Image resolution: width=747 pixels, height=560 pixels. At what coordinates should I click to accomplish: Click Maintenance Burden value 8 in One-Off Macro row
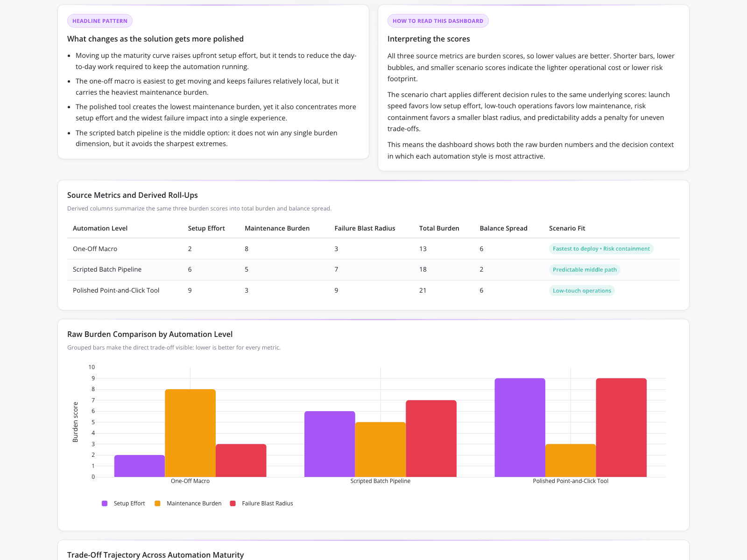click(247, 249)
